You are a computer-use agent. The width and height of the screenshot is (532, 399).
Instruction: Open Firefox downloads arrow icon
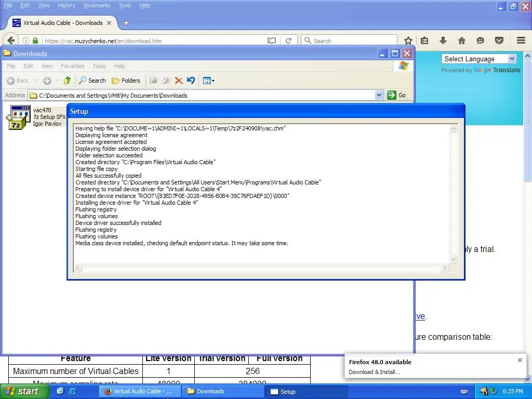coord(443,41)
